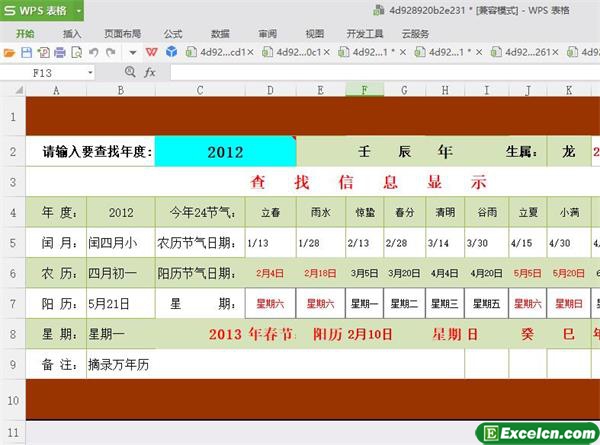The width and height of the screenshot is (600, 445).
Task: Click the 2013 年春节 text
Action: (x=251, y=334)
